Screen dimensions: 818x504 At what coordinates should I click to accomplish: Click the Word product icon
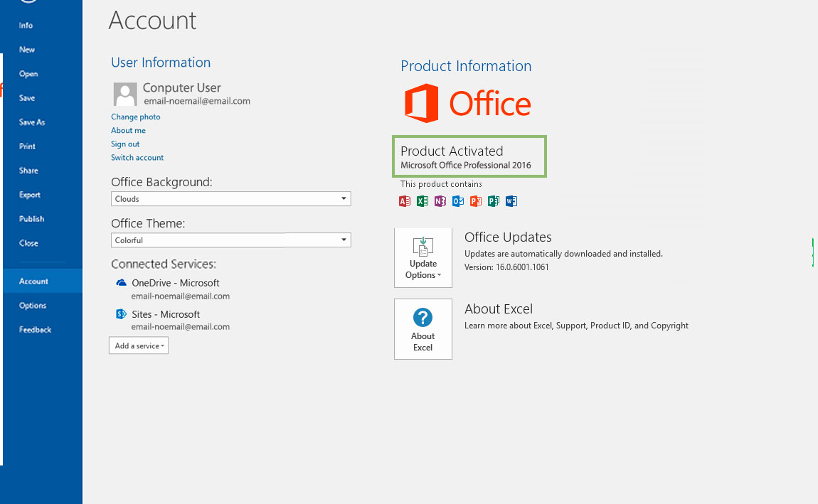pyautogui.click(x=511, y=201)
